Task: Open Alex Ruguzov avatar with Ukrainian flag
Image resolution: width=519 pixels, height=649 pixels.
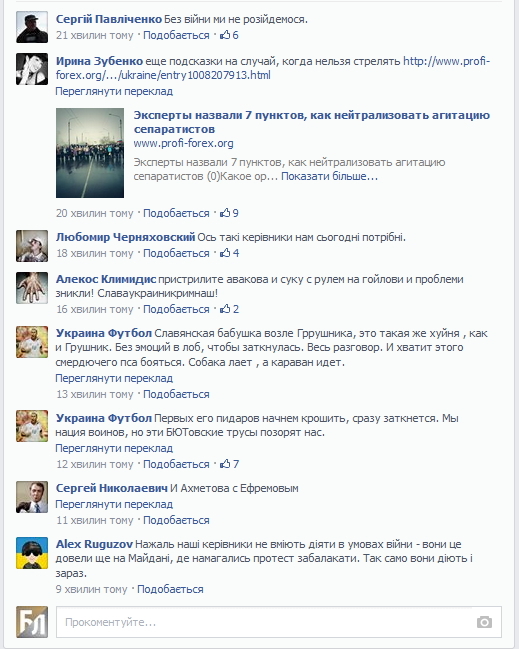Action: 32,553
